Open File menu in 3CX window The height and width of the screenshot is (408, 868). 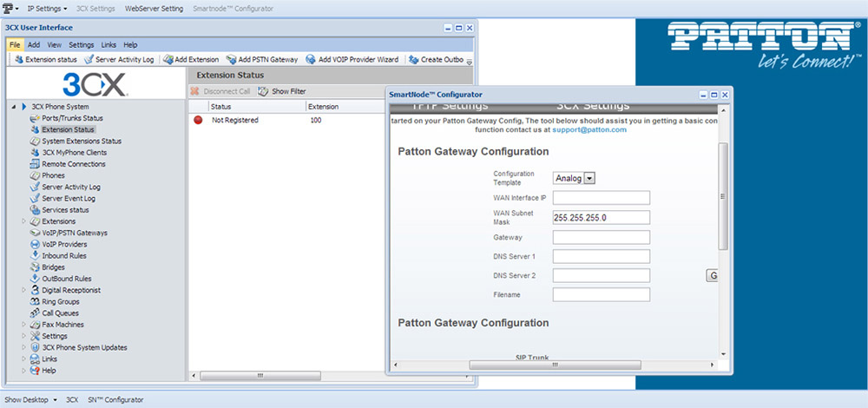15,45
